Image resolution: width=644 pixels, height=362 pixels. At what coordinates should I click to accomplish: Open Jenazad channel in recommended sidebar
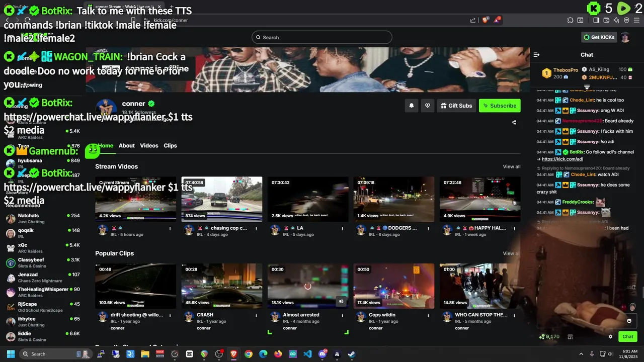point(43,278)
